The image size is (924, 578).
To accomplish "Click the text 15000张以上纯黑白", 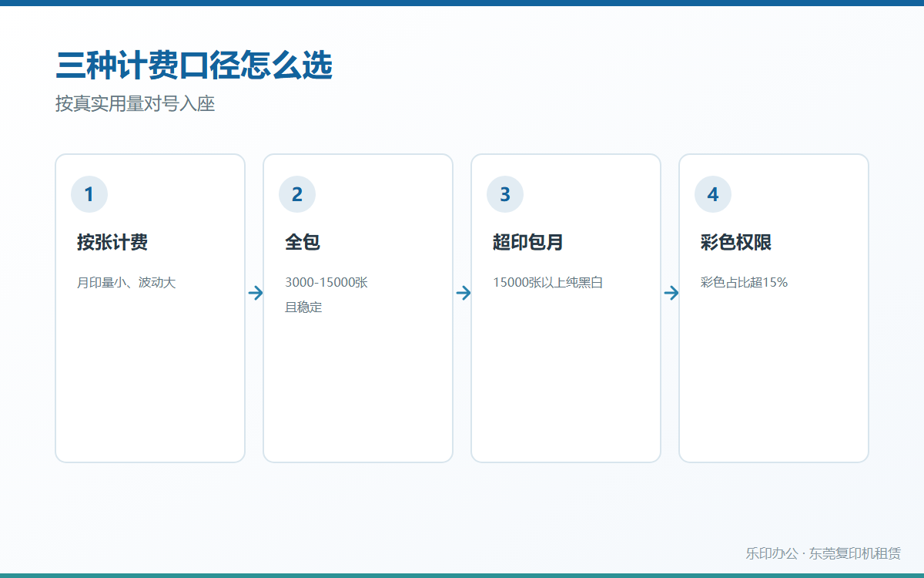I will (547, 283).
